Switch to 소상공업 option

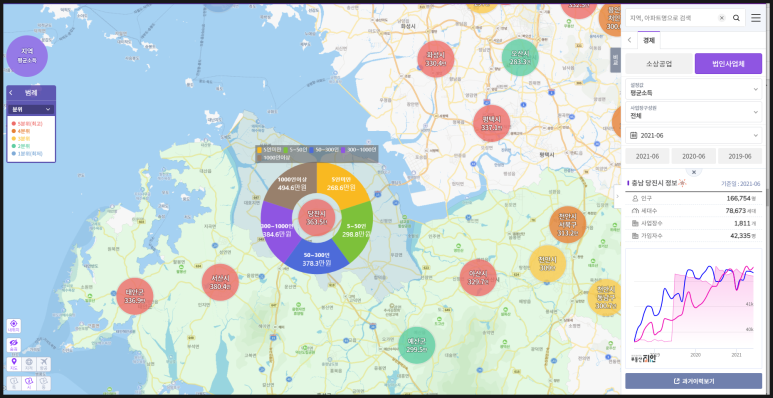[x=659, y=64]
